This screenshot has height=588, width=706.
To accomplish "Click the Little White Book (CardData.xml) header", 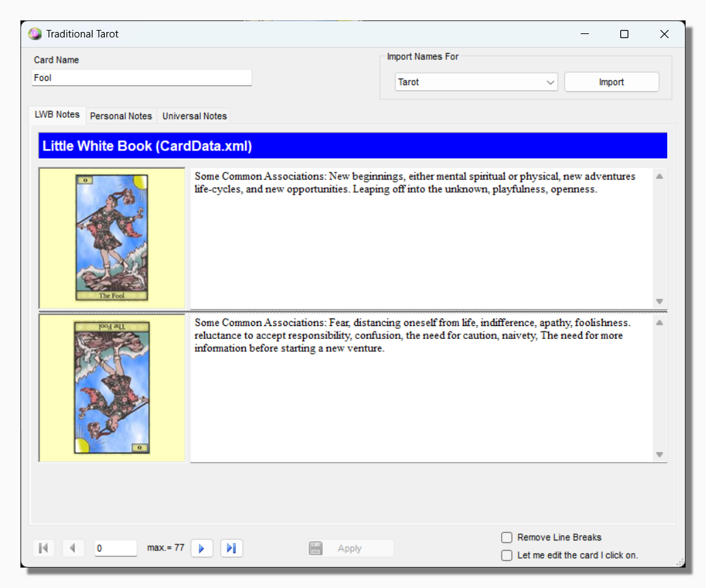I will point(353,146).
